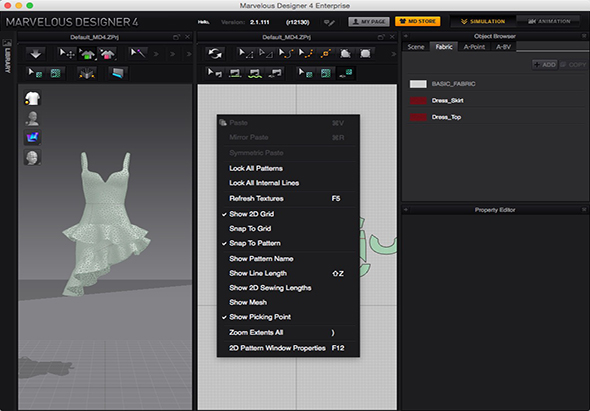Undock the 3D window panel
This screenshot has width=590, height=411.
[x=176, y=37]
